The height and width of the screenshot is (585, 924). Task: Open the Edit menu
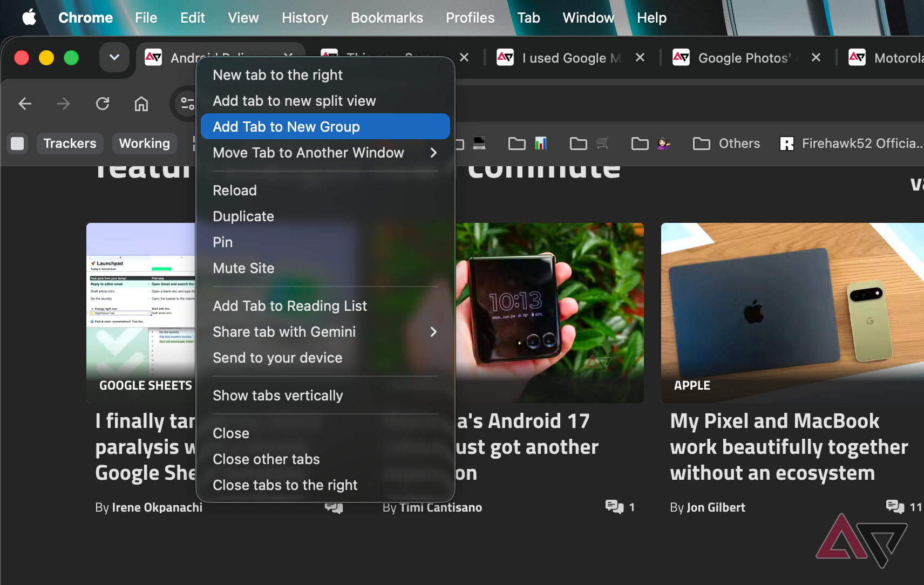click(x=193, y=18)
